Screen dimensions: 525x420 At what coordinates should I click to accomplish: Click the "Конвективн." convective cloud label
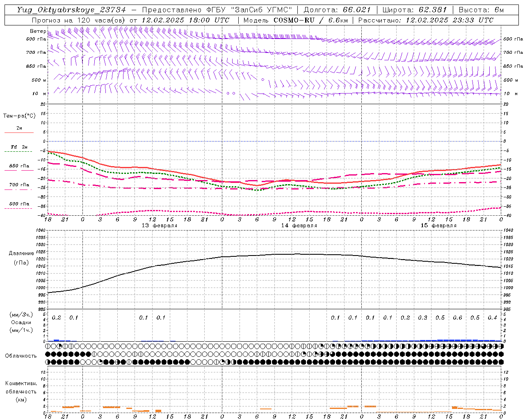click(x=21, y=383)
